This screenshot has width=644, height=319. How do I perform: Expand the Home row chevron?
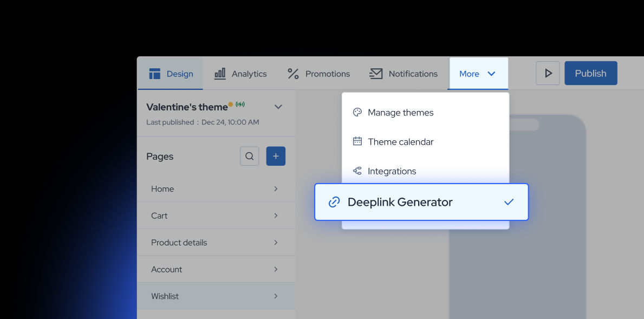(x=276, y=188)
